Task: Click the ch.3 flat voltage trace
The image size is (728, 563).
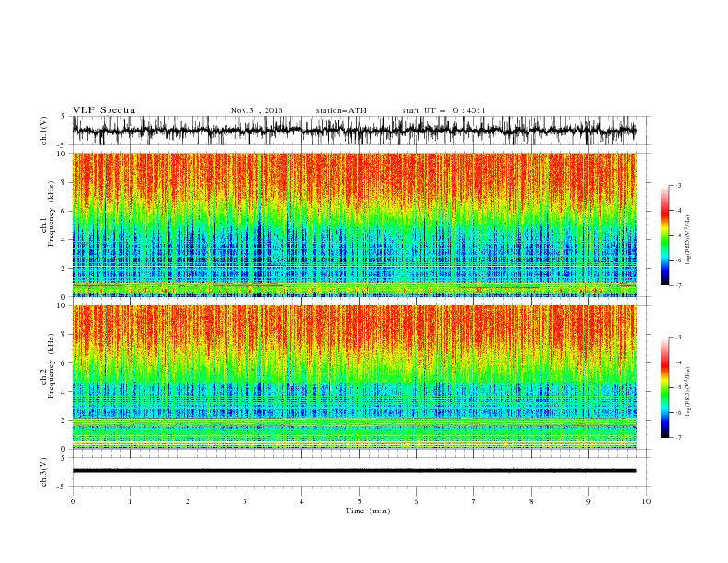Action: [x=354, y=471]
